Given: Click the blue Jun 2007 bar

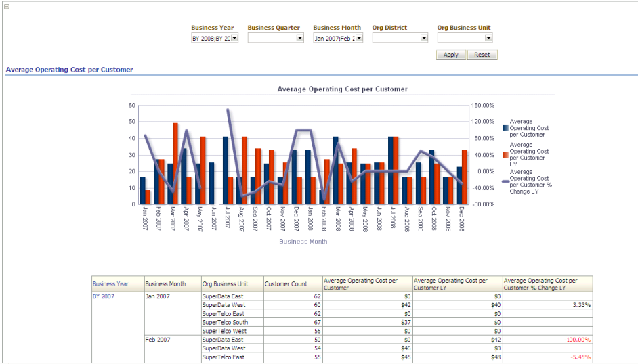Looking at the screenshot, I should pos(211,183).
